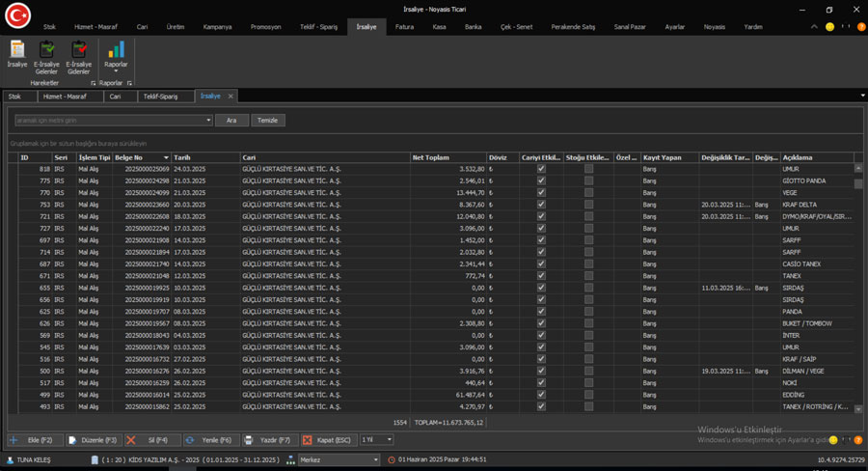868x471 pixels.
Task: Close the İrsaliye document tab
Action: point(231,97)
